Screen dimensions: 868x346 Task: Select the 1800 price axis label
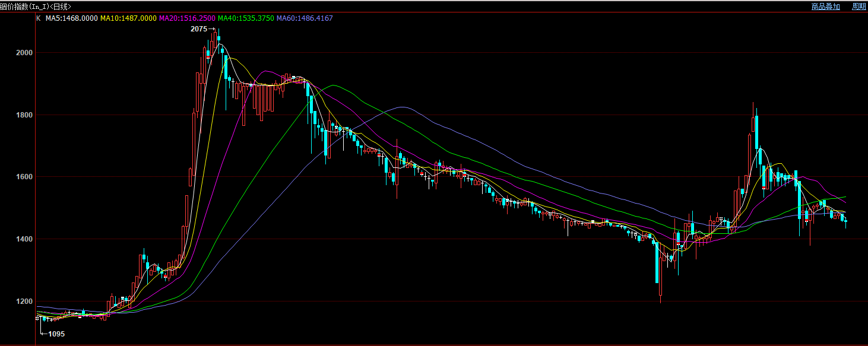point(24,115)
